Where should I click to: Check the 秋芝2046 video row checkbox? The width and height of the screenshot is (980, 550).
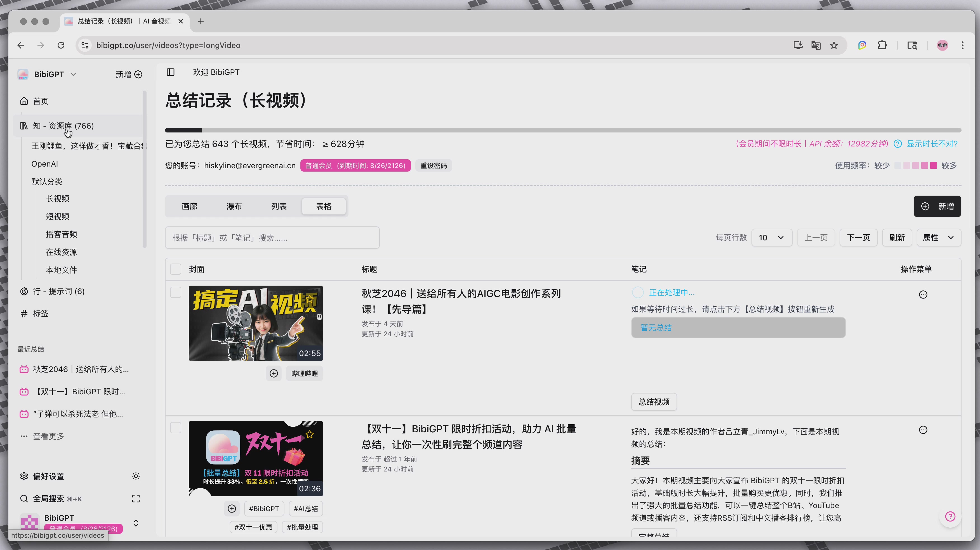point(175,292)
